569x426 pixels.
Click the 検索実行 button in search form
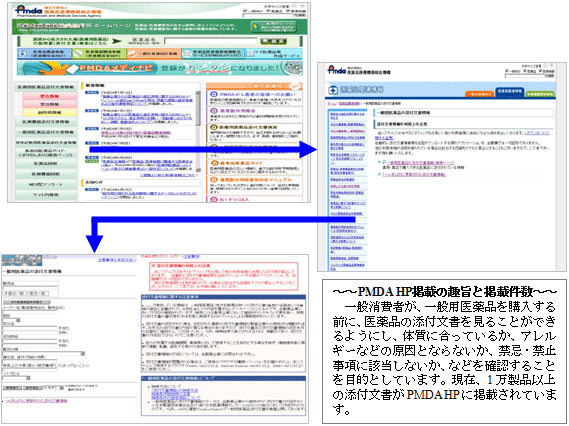pos(12,388)
